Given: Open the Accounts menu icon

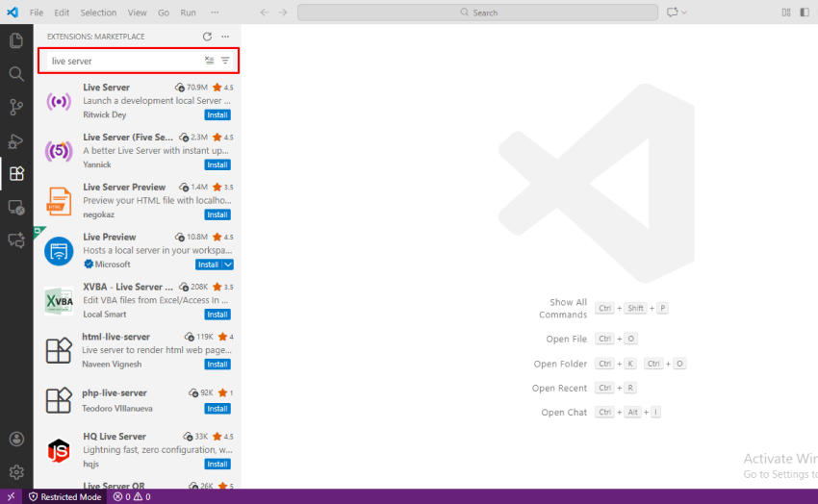Looking at the screenshot, I should (16, 439).
